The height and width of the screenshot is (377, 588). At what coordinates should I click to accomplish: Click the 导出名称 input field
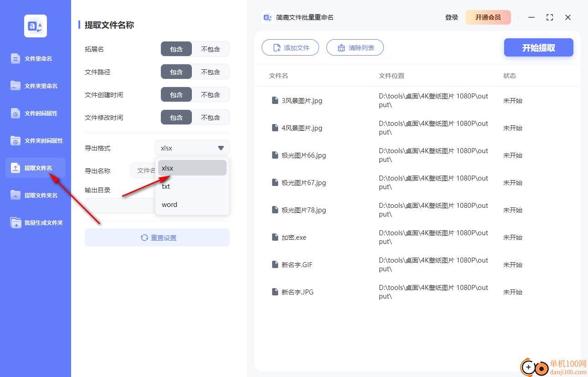[143, 170]
